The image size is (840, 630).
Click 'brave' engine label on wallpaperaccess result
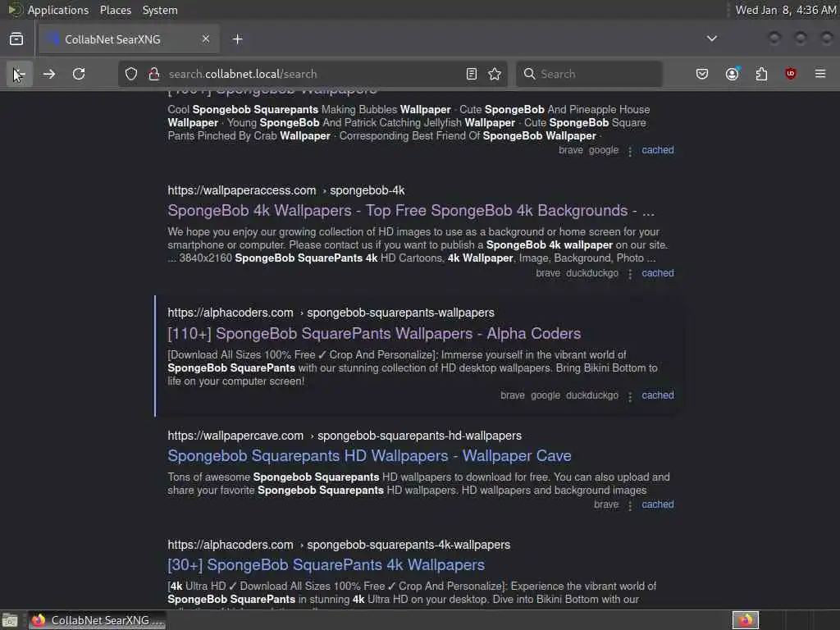[x=547, y=273]
